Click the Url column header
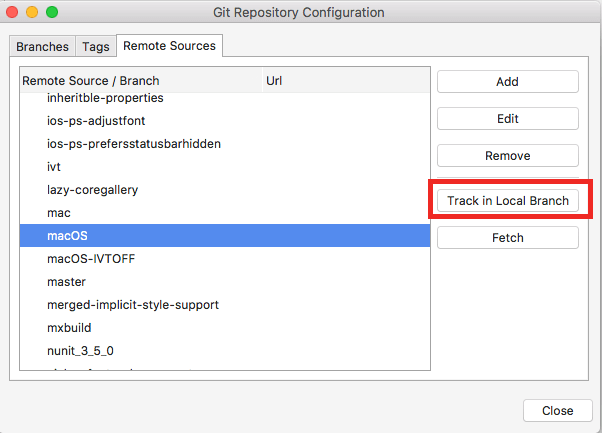602x433 pixels. 344,80
